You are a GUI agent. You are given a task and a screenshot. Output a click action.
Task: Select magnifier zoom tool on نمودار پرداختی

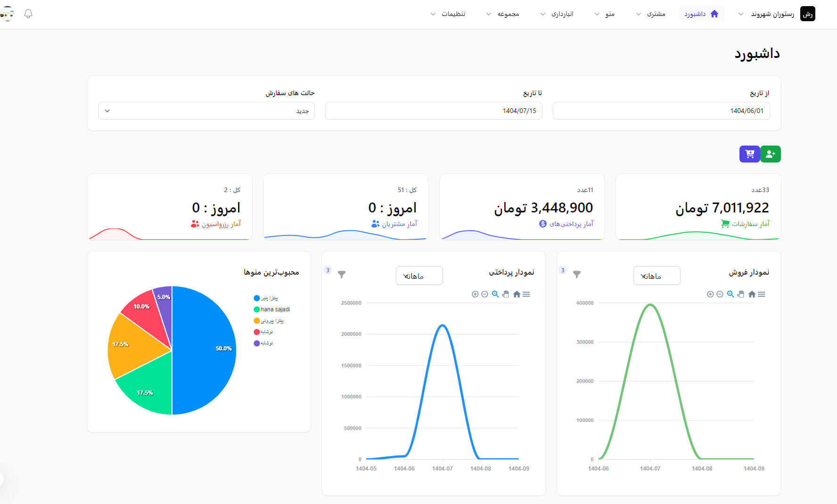click(x=495, y=294)
